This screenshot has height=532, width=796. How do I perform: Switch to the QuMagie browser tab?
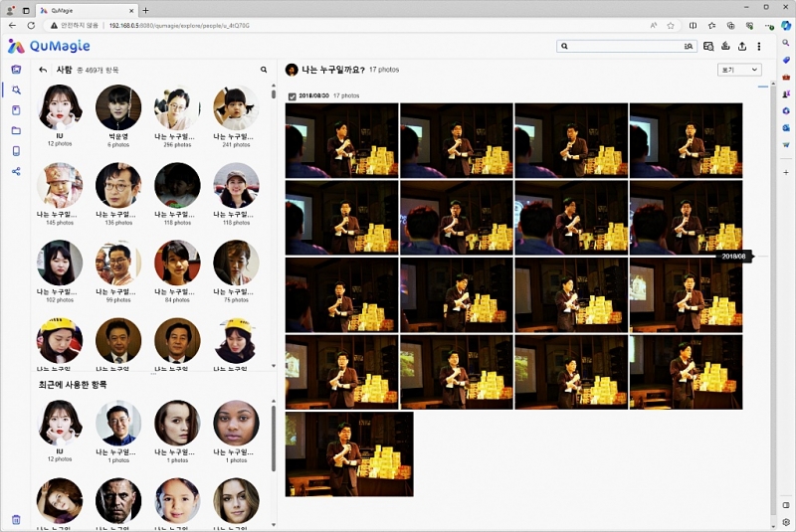pos(85,10)
